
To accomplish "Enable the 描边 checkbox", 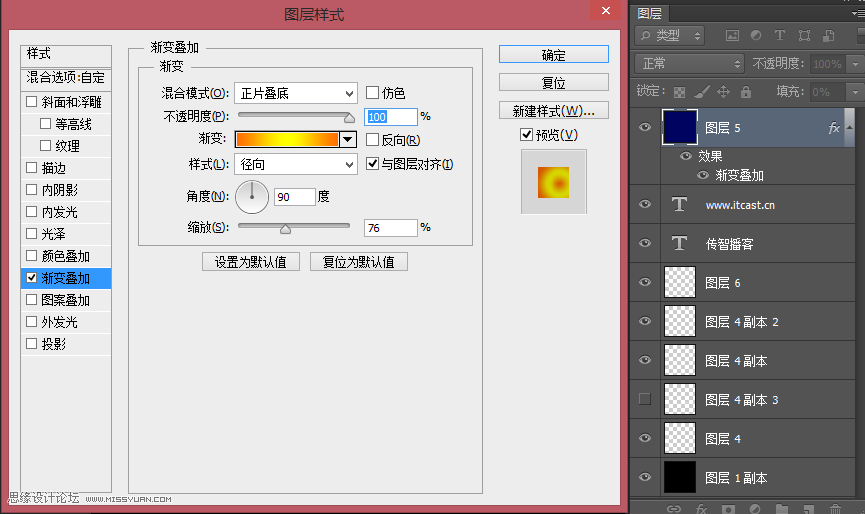I will [x=31, y=167].
